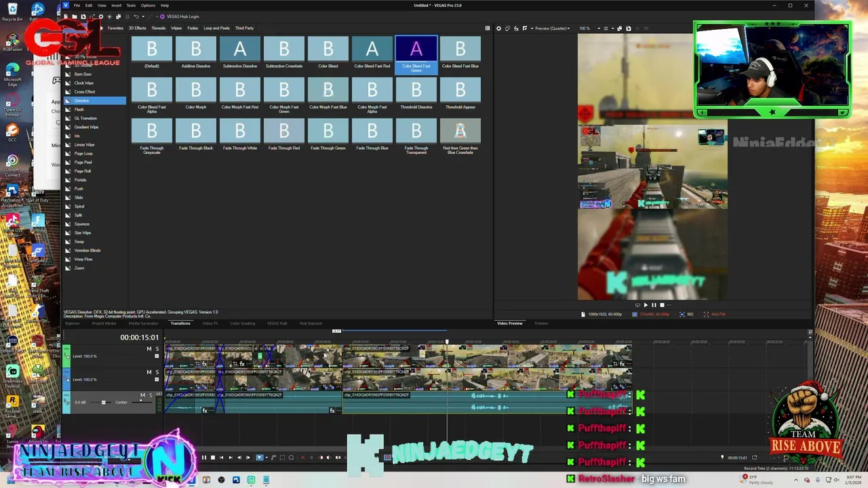Open Event FX on the first audio clip
868x488 pixels.
click(x=204, y=410)
